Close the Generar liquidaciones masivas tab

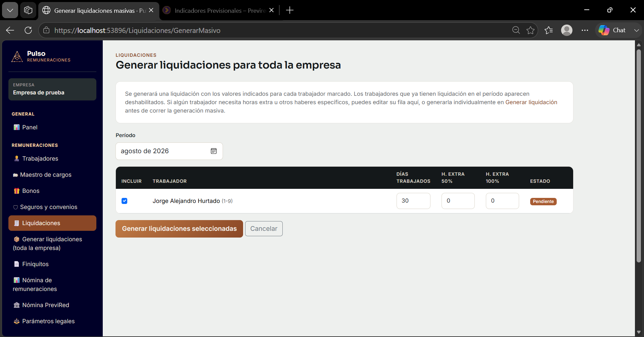click(151, 10)
